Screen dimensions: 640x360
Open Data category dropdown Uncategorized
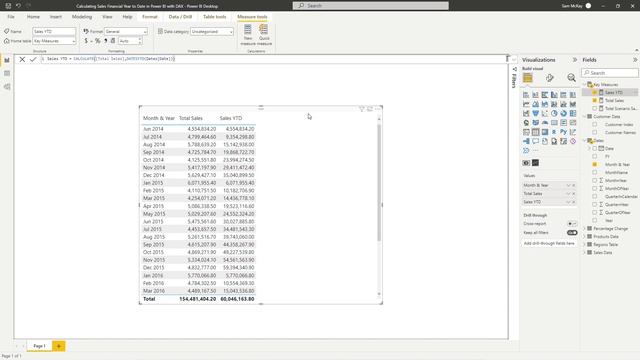click(211, 31)
